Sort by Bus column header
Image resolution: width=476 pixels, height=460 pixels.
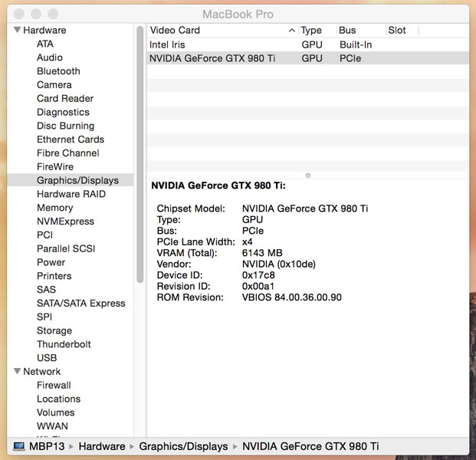tap(347, 30)
